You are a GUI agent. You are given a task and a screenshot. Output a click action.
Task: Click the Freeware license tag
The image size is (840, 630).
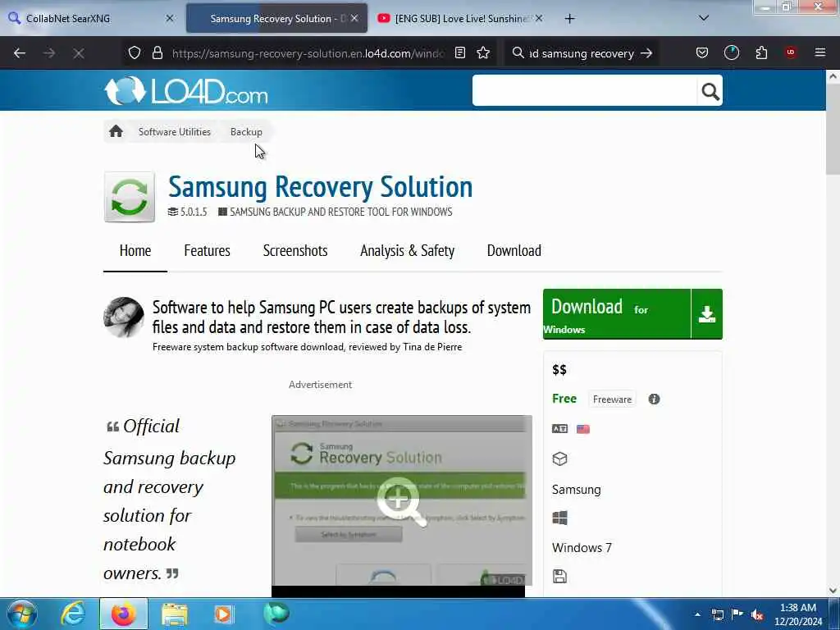[612, 399]
